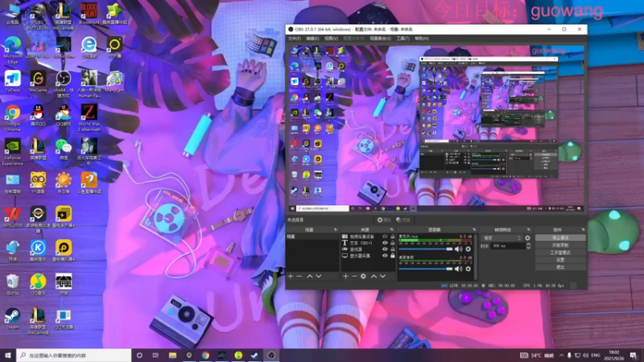Open ToDesk desktop shortcut
This screenshot has width=644, height=362.
click(13, 82)
